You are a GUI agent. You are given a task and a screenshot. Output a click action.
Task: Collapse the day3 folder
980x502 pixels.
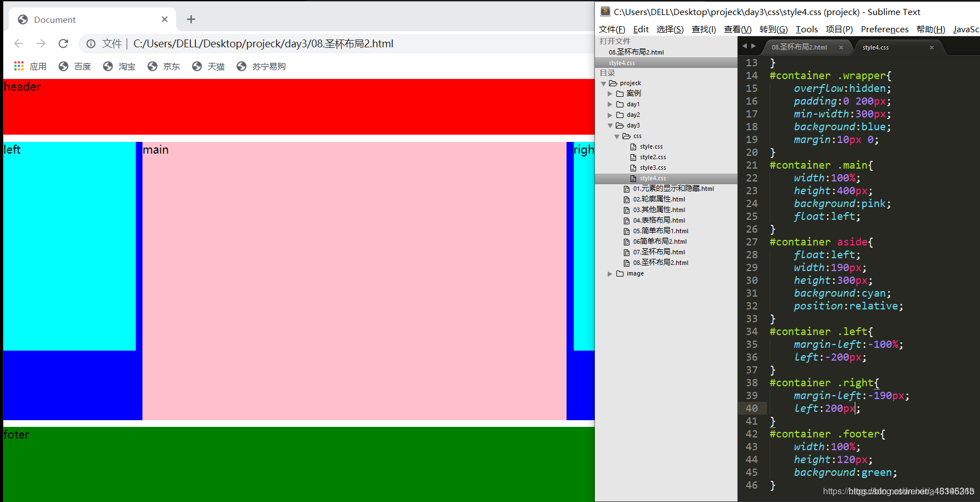[610, 126]
